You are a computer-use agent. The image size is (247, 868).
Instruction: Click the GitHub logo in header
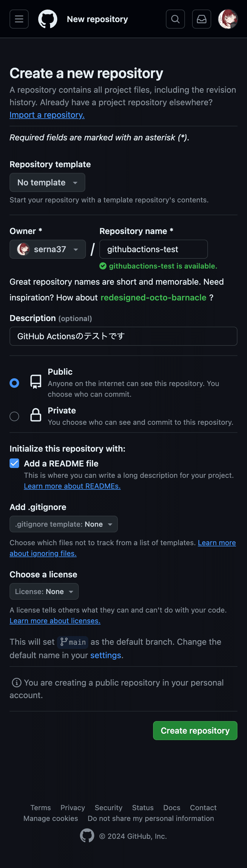point(47,19)
